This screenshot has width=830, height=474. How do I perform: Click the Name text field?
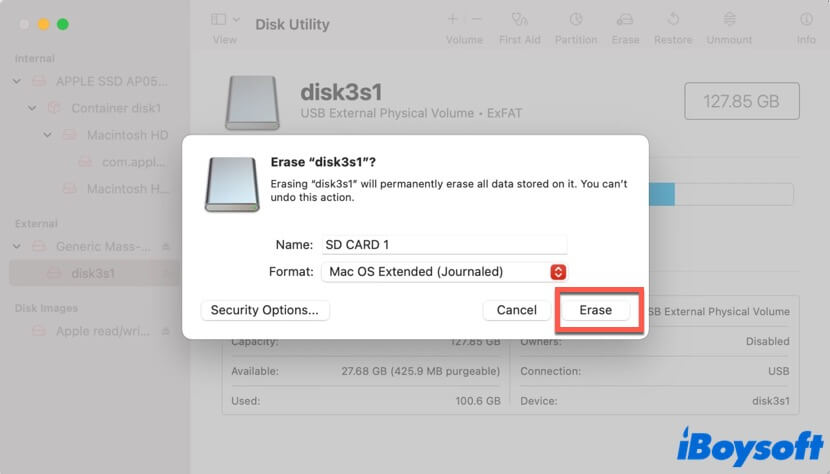click(x=443, y=245)
